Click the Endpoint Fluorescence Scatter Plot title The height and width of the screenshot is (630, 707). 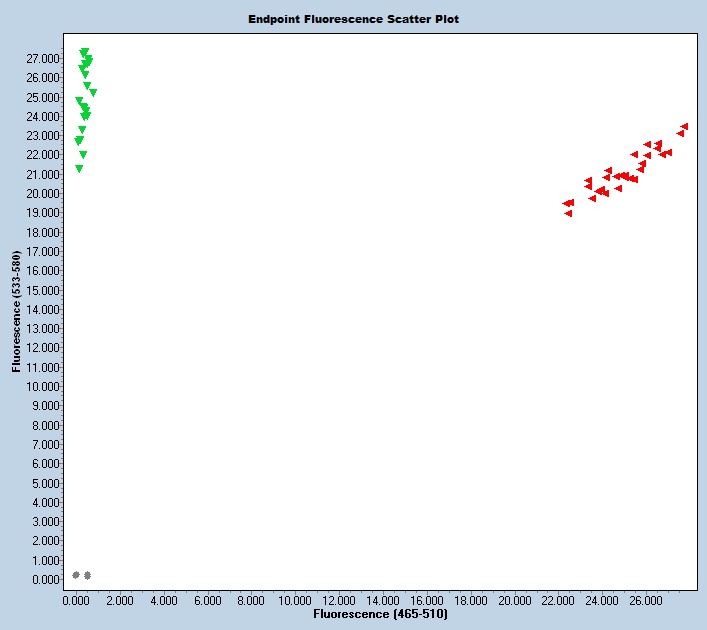[x=353, y=19]
